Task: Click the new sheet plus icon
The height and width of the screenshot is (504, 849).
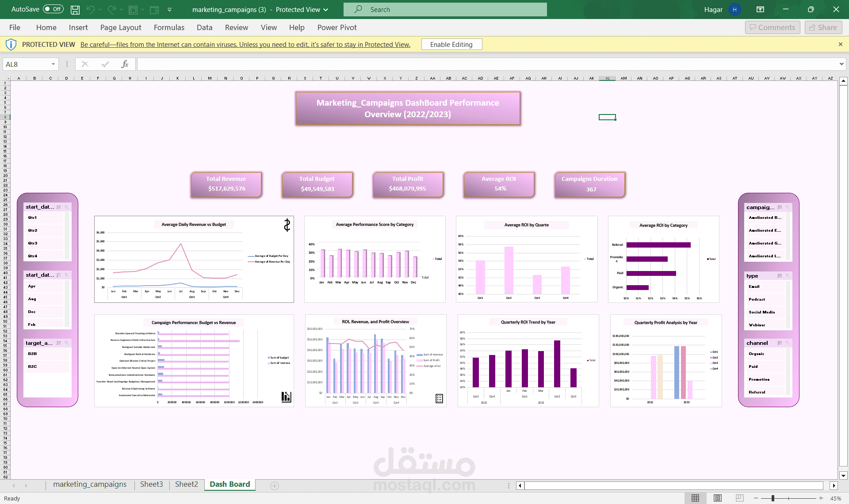Action: [x=275, y=486]
